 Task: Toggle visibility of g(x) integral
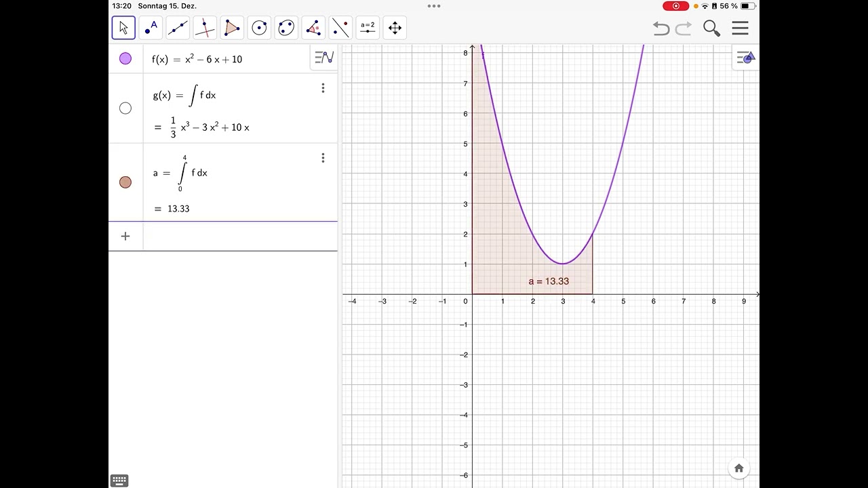tap(125, 108)
